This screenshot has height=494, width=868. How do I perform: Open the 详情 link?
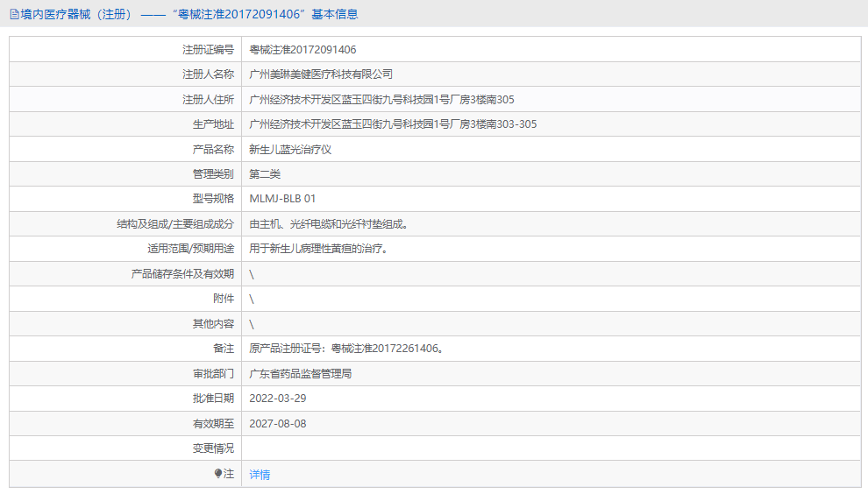(x=260, y=475)
